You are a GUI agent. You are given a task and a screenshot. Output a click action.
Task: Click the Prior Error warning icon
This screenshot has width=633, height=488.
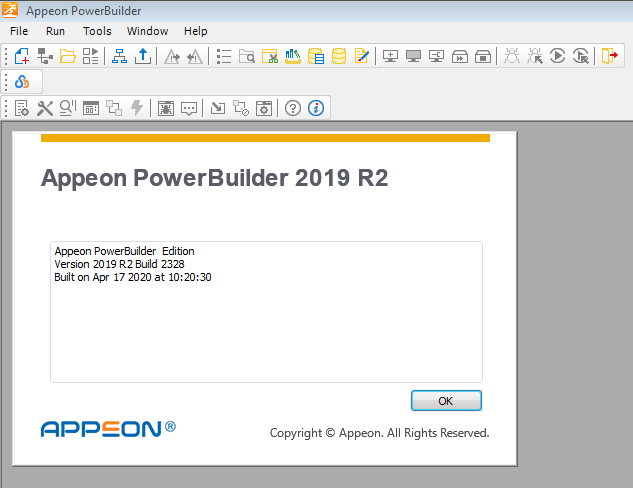coord(195,56)
